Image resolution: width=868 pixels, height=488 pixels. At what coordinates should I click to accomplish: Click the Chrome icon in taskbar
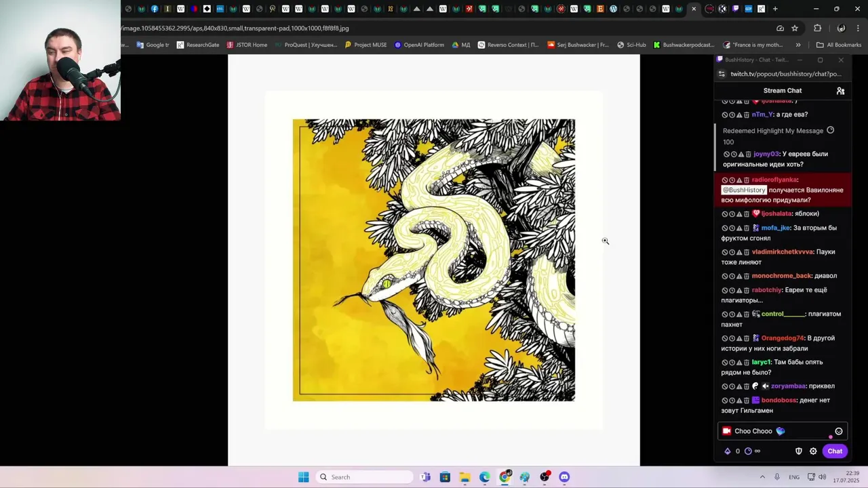[x=505, y=477]
